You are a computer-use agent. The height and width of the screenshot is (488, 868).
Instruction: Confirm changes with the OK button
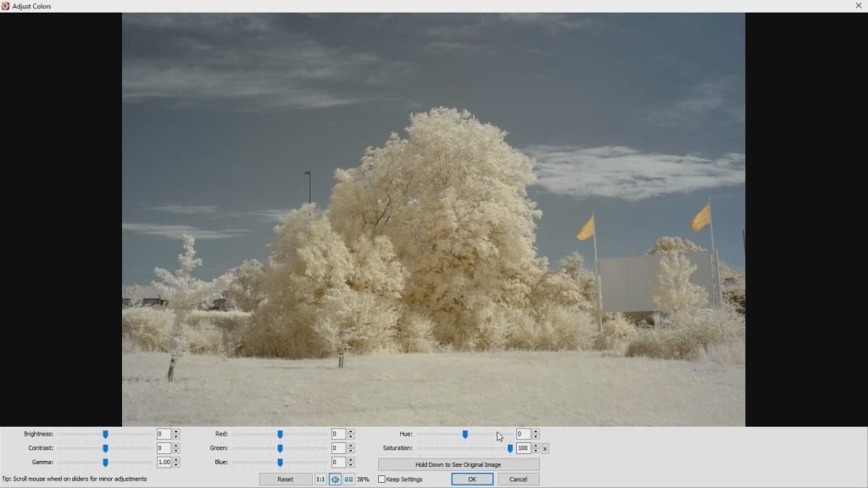(472, 480)
